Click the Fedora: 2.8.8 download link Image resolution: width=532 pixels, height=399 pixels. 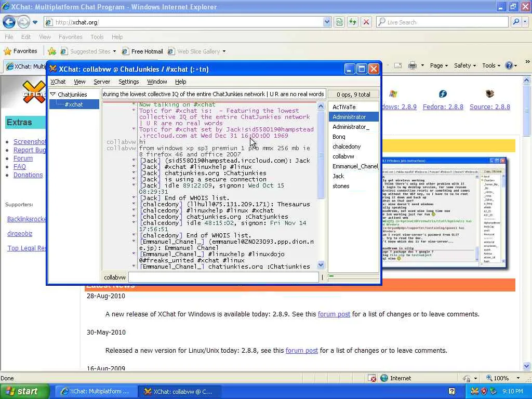pyautogui.click(x=443, y=107)
